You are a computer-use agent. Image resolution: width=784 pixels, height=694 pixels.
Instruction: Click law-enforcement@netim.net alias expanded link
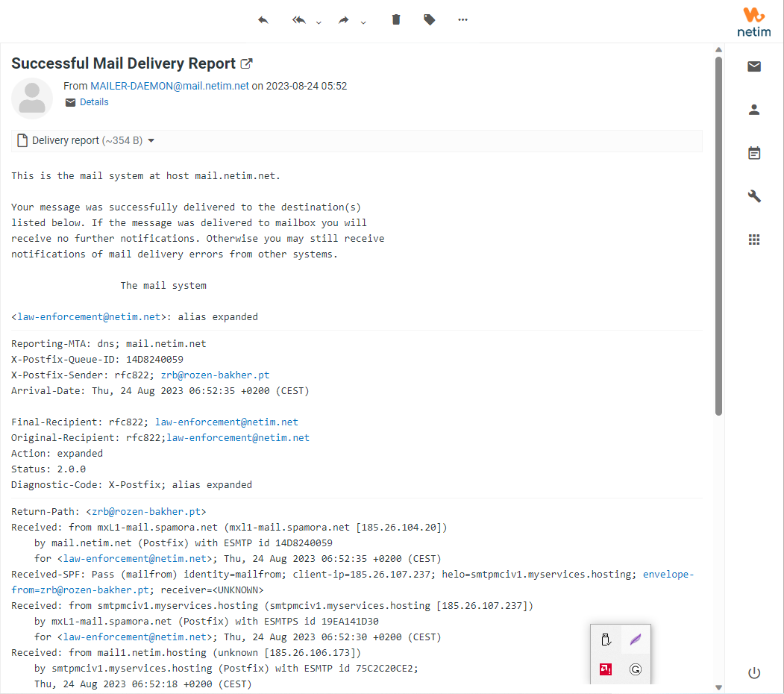(x=89, y=316)
